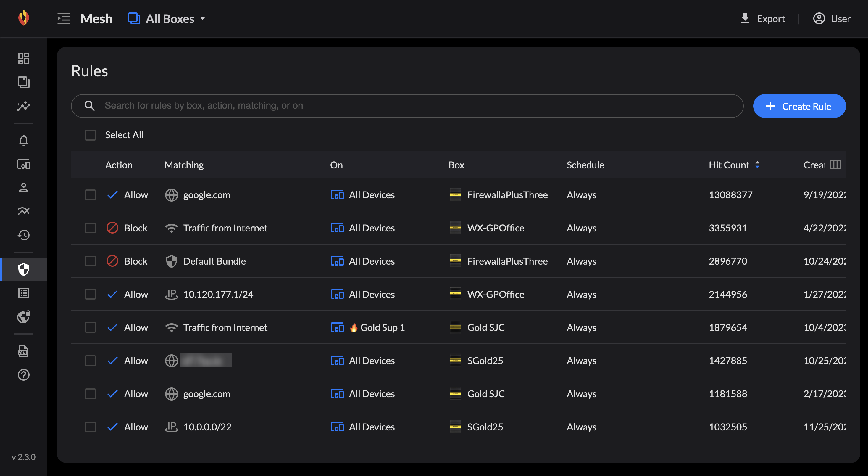Click the 10.0.0.0/22 matching cell

pyautogui.click(x=207, y=427)
